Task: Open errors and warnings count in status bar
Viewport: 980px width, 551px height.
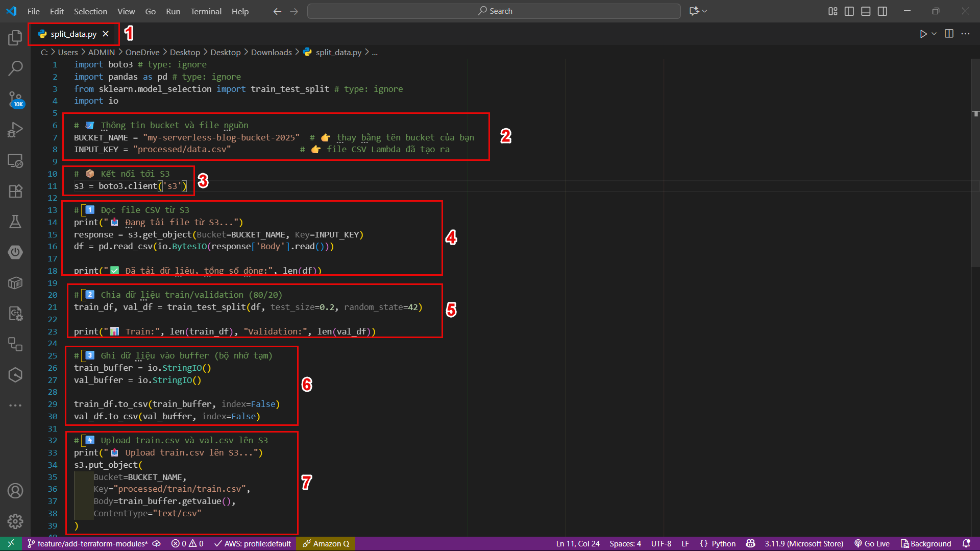Action: click(x=187, y=543)
